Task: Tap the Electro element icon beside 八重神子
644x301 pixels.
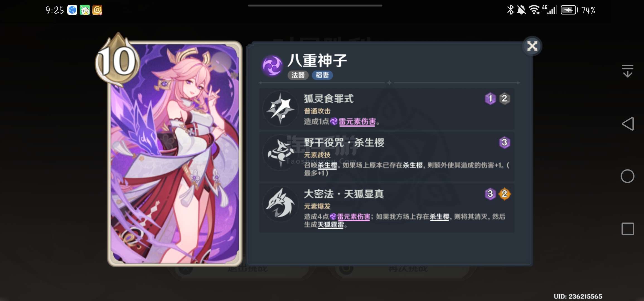Action: click(272, 66)
